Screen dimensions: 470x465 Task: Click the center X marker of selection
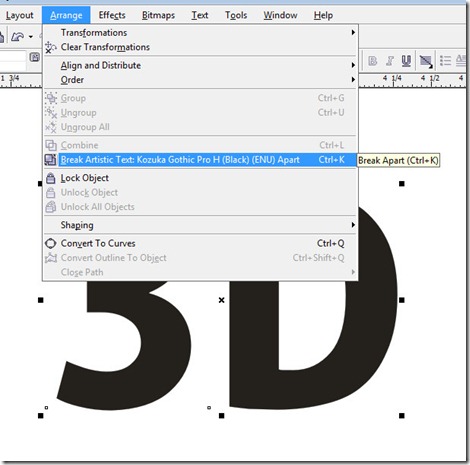[221, 300]
